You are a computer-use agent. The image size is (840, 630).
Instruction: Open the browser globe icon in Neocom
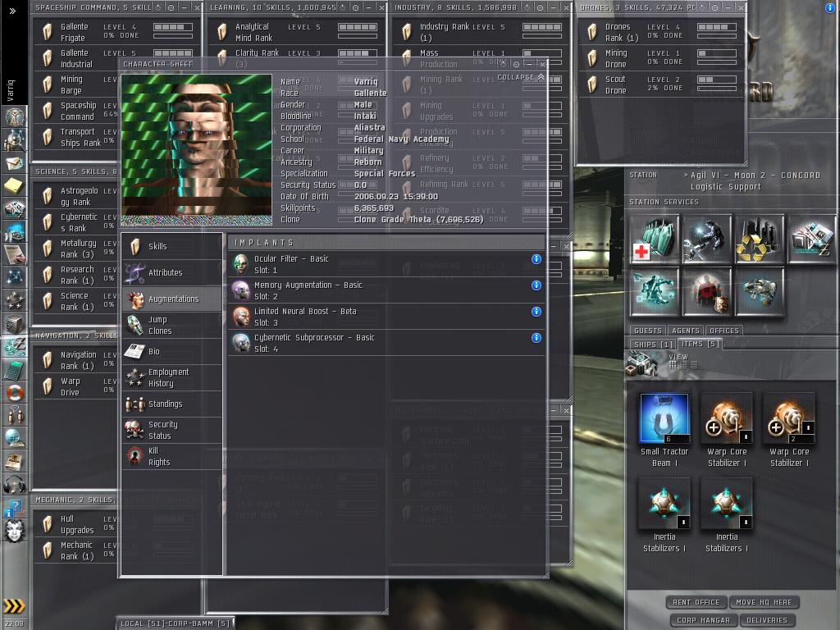coord(15,438)
